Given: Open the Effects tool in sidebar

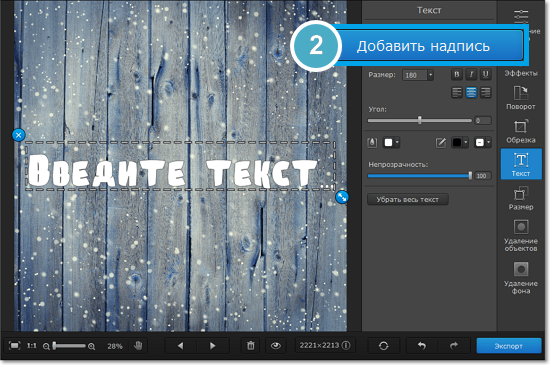Looking at the screenshot, I should pyautogui.click(x=521, y=73).
